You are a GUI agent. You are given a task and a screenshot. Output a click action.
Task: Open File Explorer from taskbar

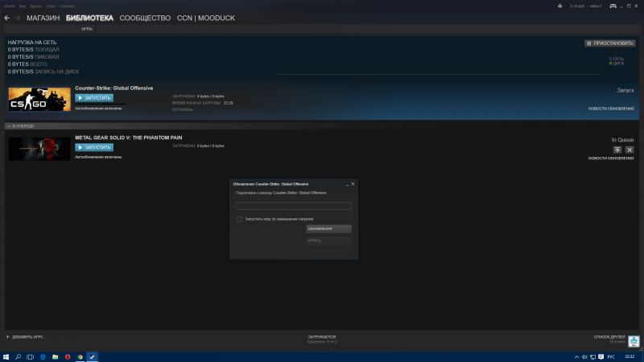click(x=55, y=356)
